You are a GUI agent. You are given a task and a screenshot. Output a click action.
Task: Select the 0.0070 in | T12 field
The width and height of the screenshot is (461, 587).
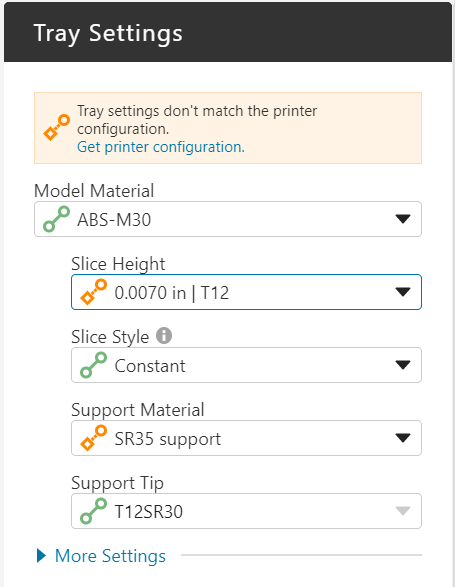(246, 292)
